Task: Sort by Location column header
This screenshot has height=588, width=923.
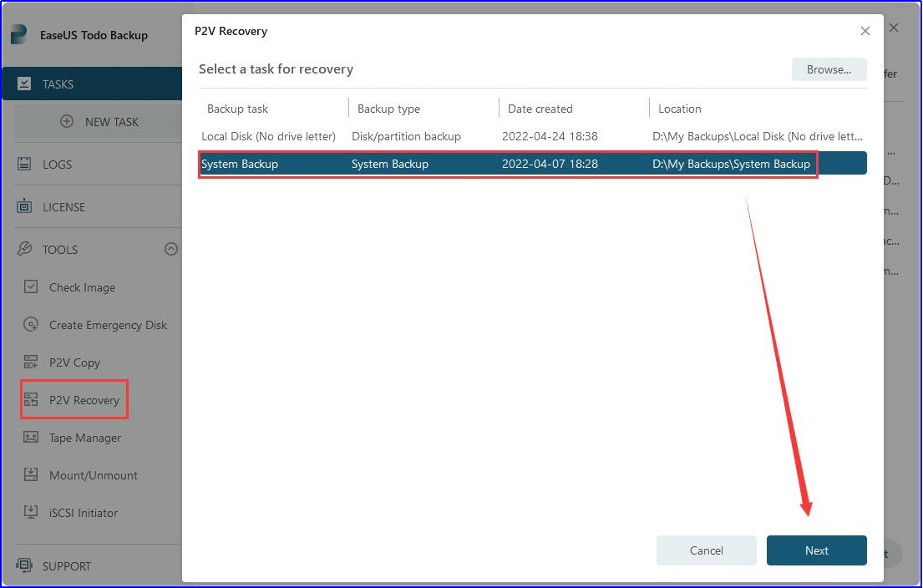Action: [679, 109]
